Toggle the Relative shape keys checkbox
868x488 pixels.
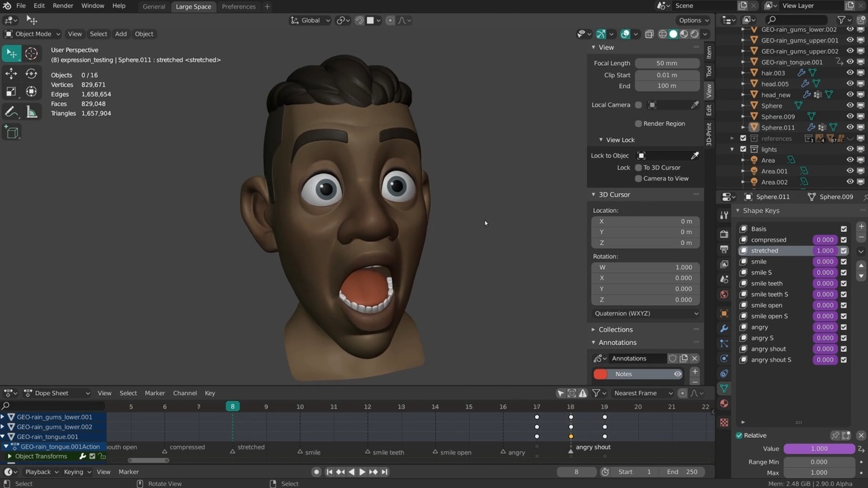click(739, 436)
